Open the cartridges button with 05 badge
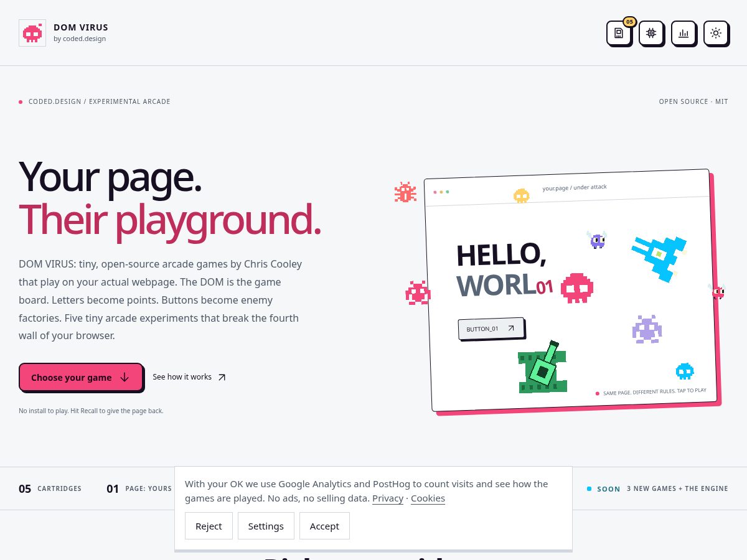The height and width of the screenshot is (560, 747). (619, 33)
